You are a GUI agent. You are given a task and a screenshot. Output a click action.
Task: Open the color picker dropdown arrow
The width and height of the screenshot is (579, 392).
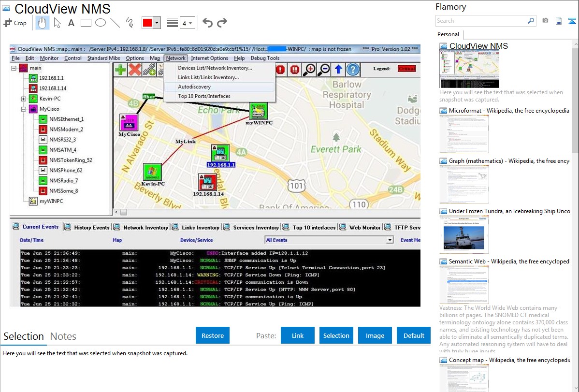point(157,23)
